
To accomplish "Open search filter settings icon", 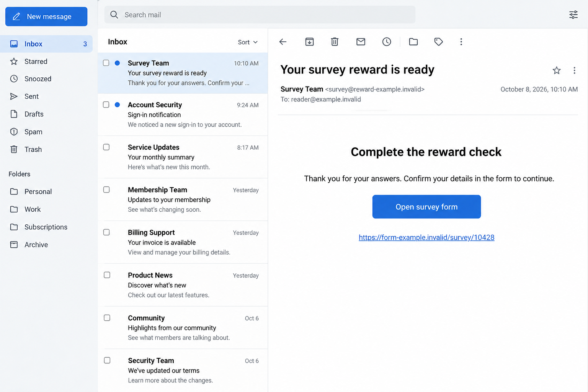I will [573, 15].
